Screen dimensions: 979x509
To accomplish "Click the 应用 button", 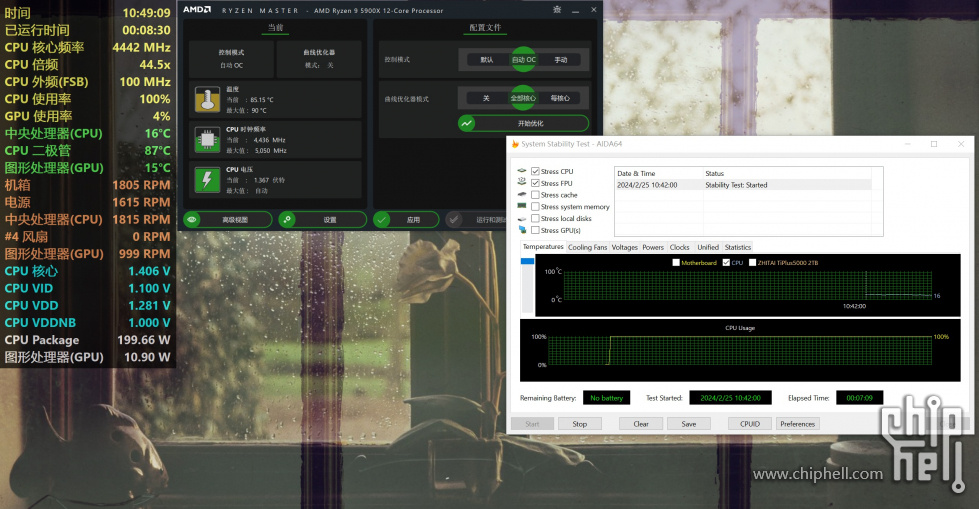I will point(406,220).
